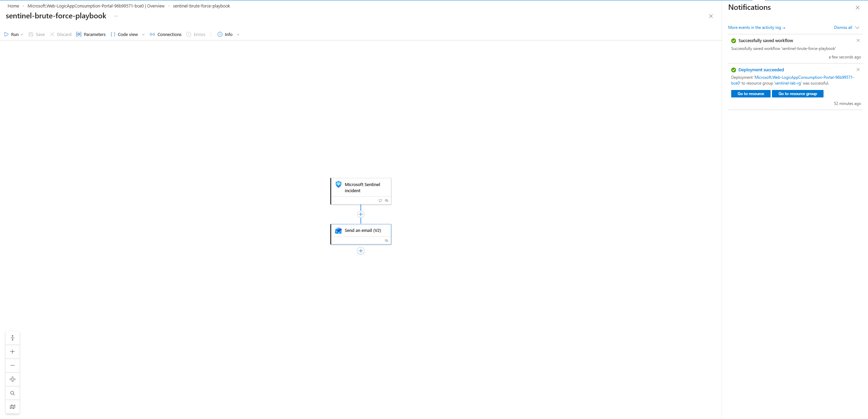Dismiss the Successfully saved workflow notification

(x=858, y=40)
